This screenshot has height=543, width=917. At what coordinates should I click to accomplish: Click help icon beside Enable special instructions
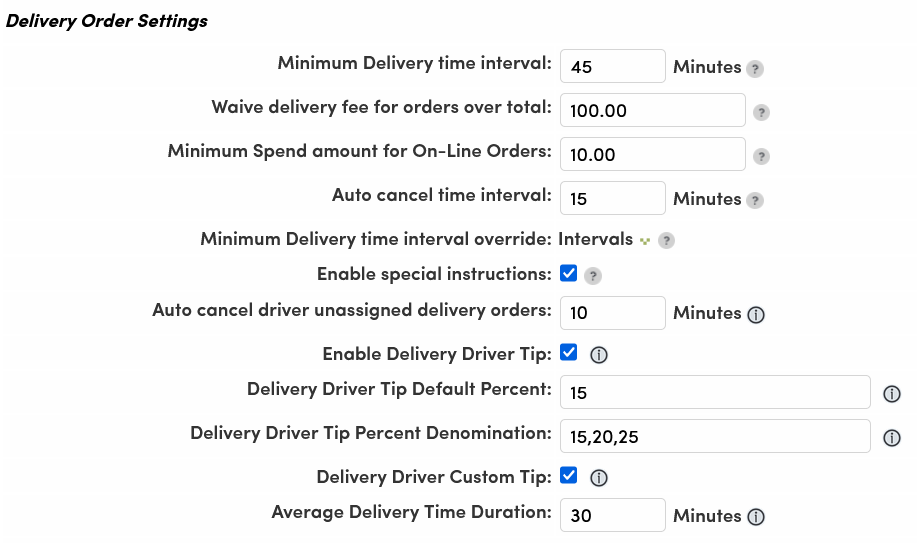click(x=592, y=276)
